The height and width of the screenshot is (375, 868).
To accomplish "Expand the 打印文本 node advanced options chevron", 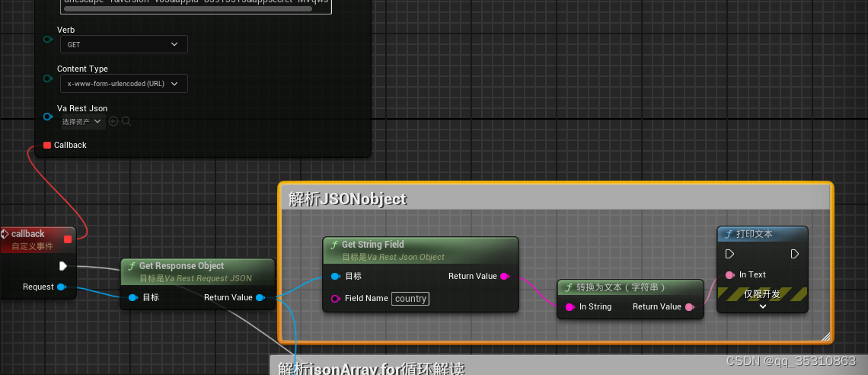I will point(762,306).
